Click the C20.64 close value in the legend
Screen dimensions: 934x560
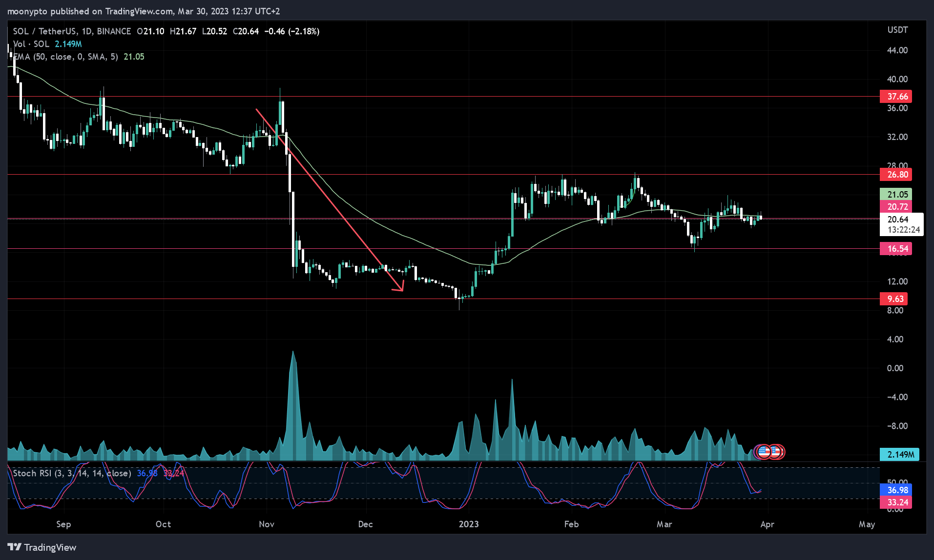(x=246, y=31)
